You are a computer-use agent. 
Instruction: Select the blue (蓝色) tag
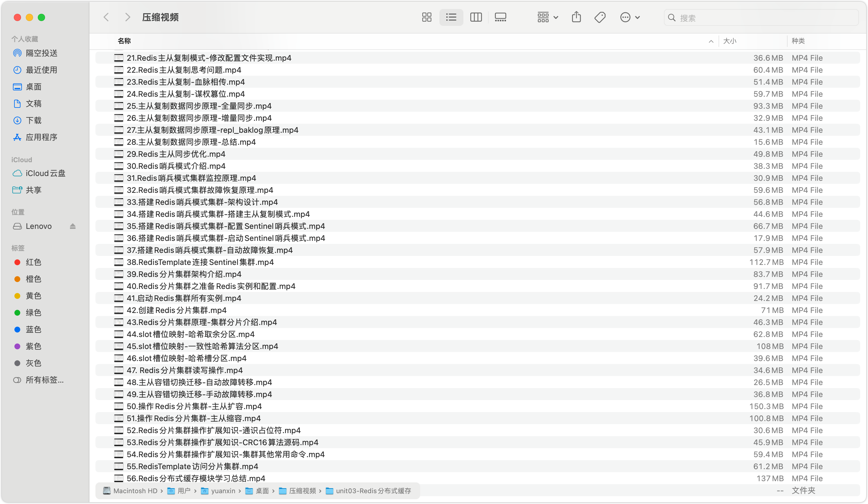tap(33, 329)
